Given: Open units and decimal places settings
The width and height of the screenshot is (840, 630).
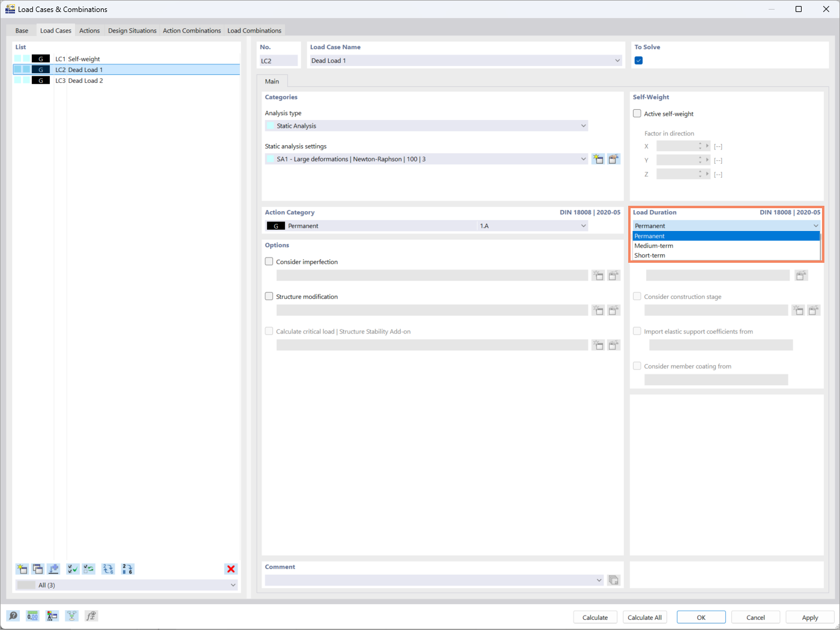Looking at the screenshot, I should [x=32, y=616].
